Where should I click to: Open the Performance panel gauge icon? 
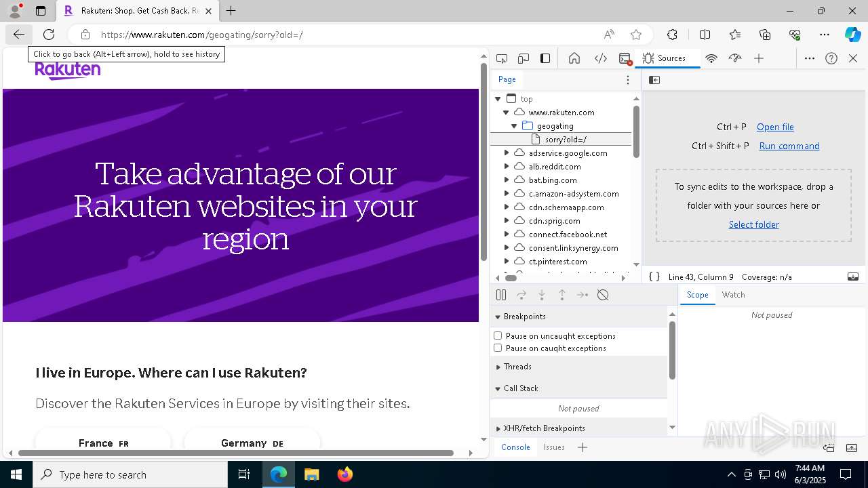click(x=735, y=58)
